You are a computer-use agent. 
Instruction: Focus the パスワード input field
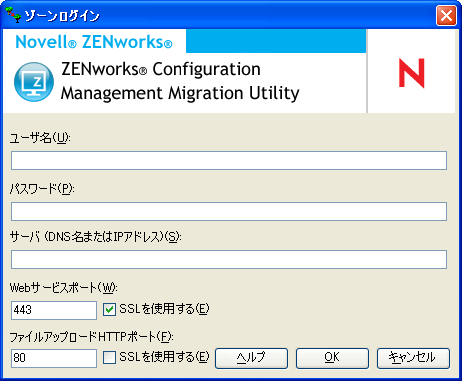[229, 211]
